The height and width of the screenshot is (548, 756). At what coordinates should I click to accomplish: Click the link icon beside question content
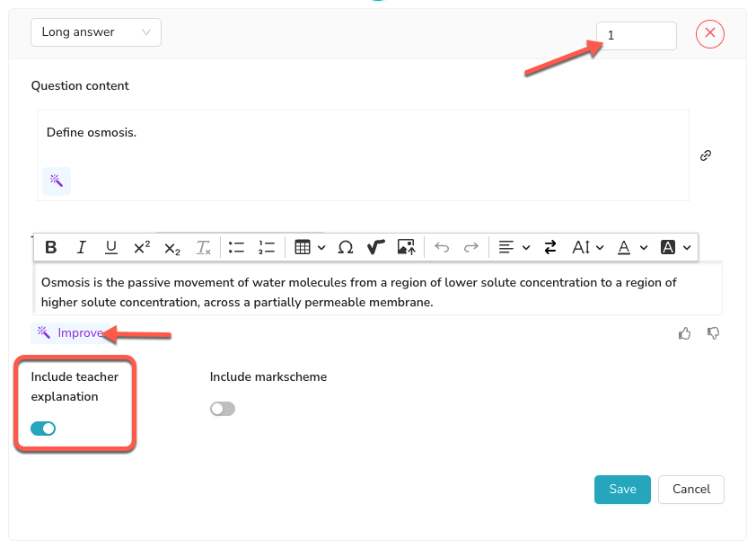(706, 155)
